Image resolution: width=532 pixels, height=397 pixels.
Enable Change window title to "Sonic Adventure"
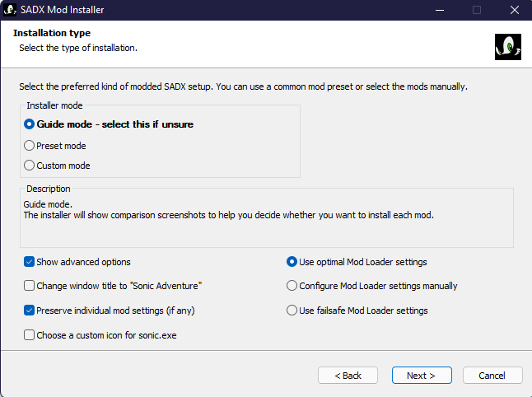(x=30, y=286)
